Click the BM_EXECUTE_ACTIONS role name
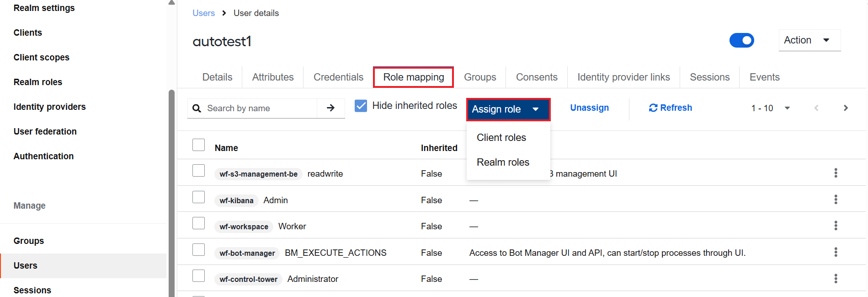The height and width of the screenshot is (297, 868). pos(335,253)
